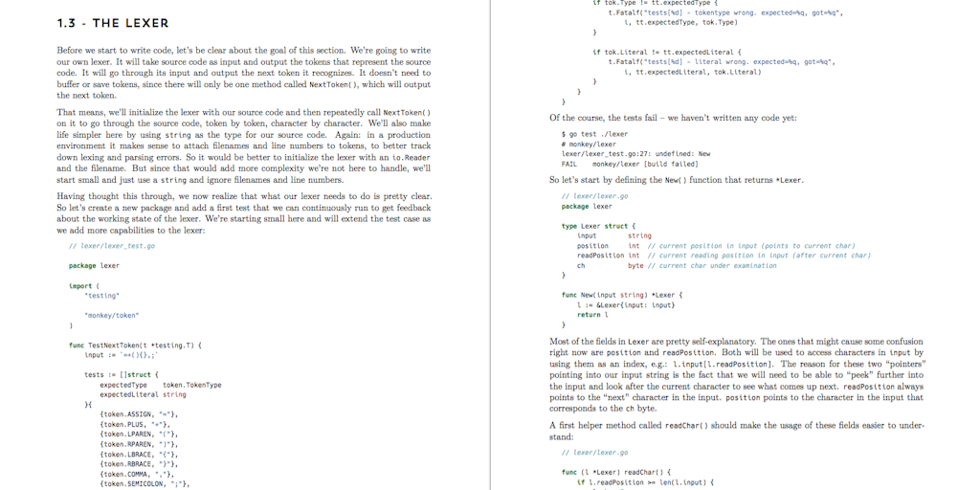The image size is (980, 490).
Task: Click the {token.LBRACE, "{"} test row
Action: [140, 455]
